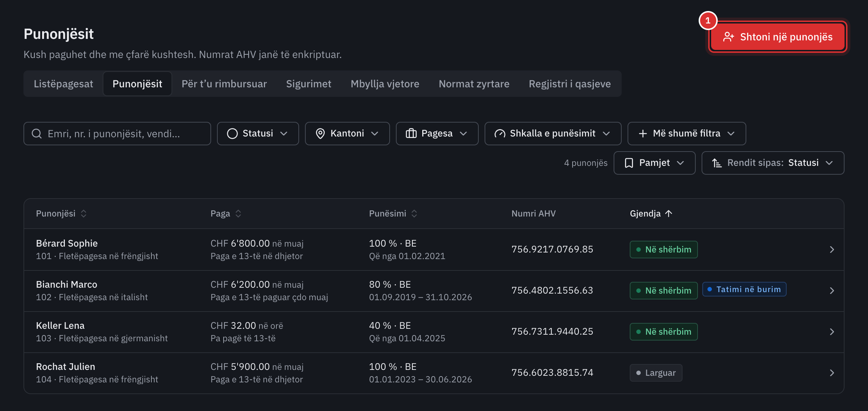Switch to the Listëpagesat tab
The height and width of the screenshot is (411, 868).
pos(63,84)
